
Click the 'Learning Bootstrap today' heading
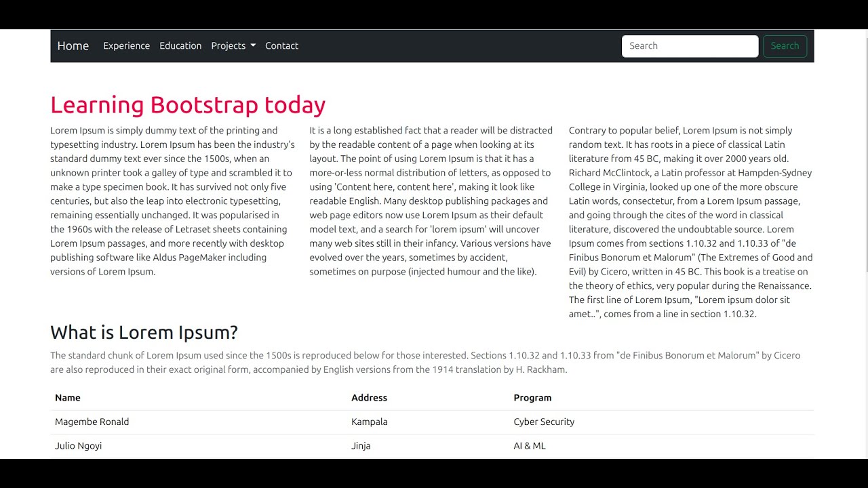click(x=188, y=105)
